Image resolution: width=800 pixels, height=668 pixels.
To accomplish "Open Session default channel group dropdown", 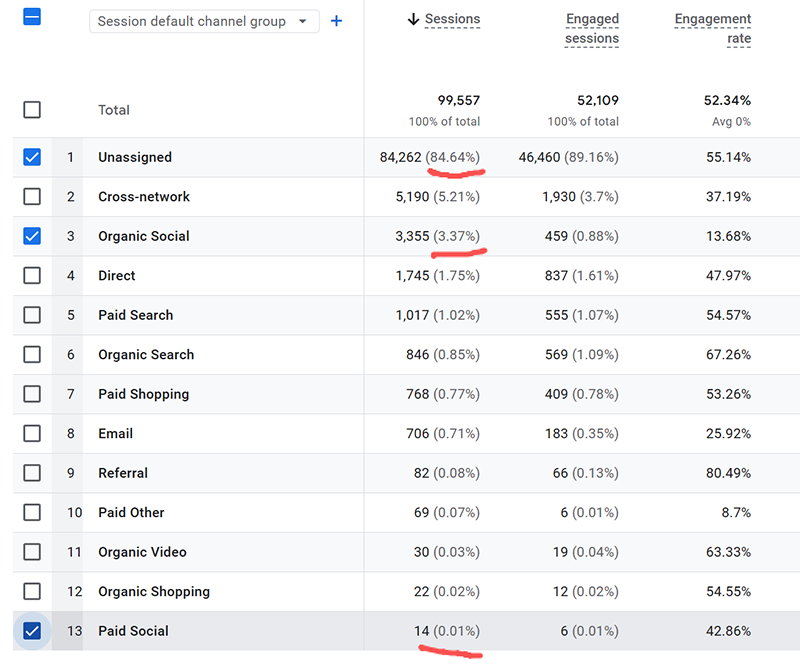I will (204, 21).
